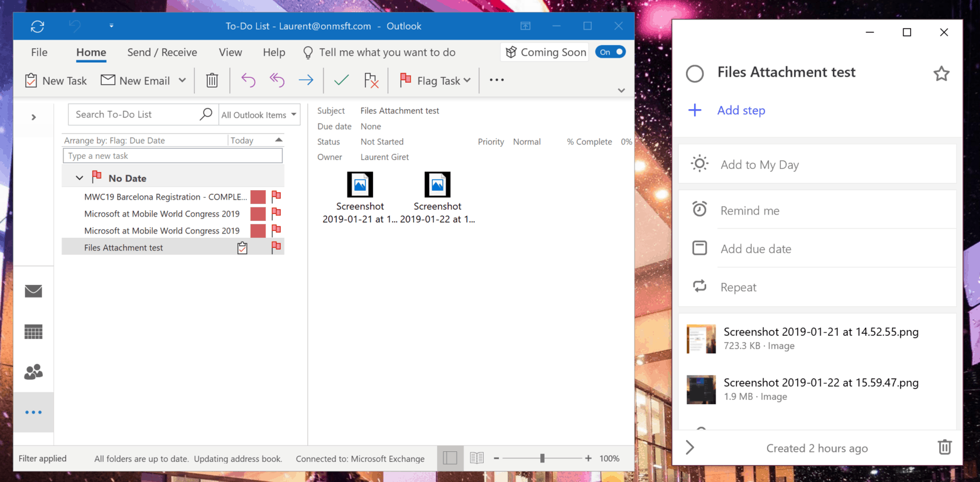Click the ribbon overflow three-dots button
Screen dimensions: 980x482
tap(497, 80)
